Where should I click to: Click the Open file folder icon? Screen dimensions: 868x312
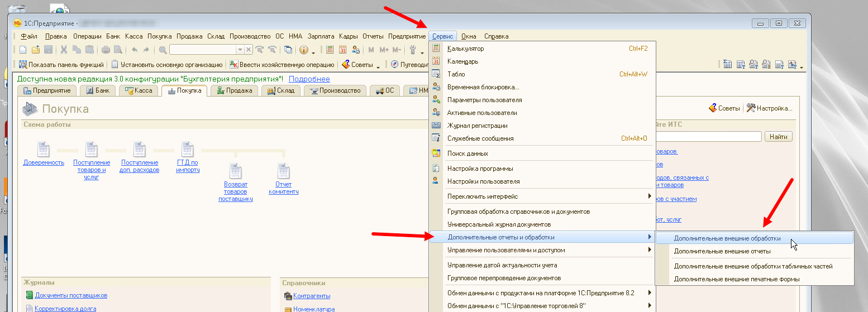point(36,50)
